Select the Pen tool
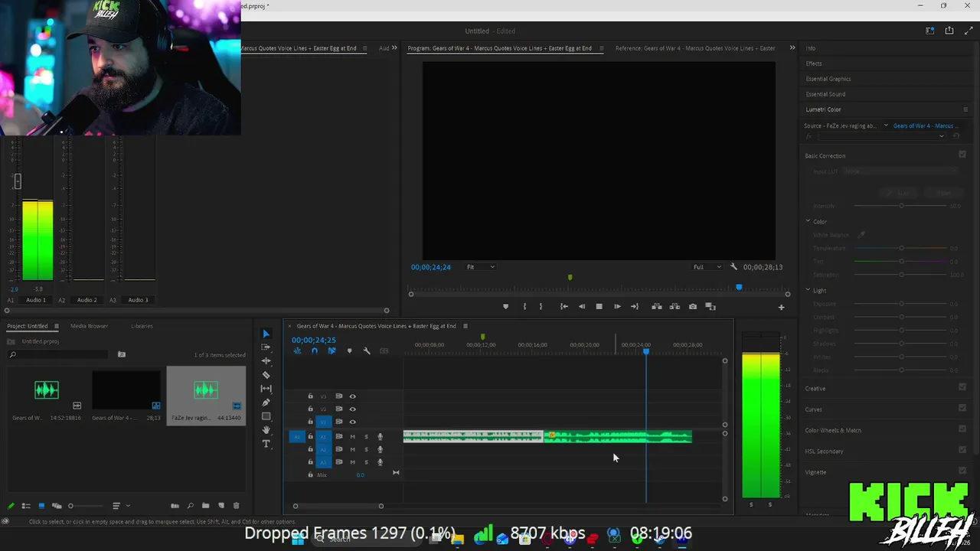980x551 pixels. click(266, 403)
